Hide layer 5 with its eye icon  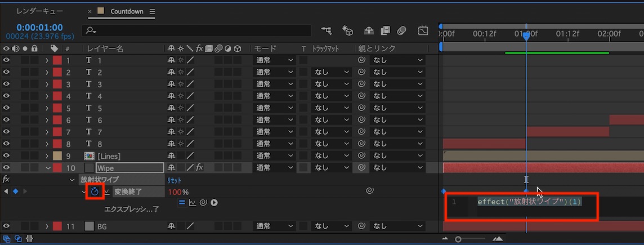pos(6,108)
